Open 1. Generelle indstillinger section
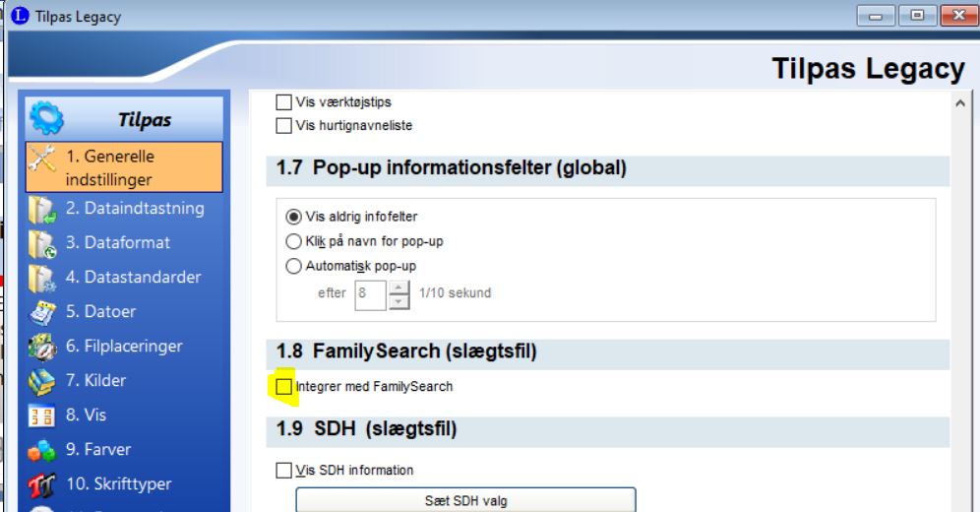Image resolution: width=980 pixels, height=512 pixels. tap(124, 167)
